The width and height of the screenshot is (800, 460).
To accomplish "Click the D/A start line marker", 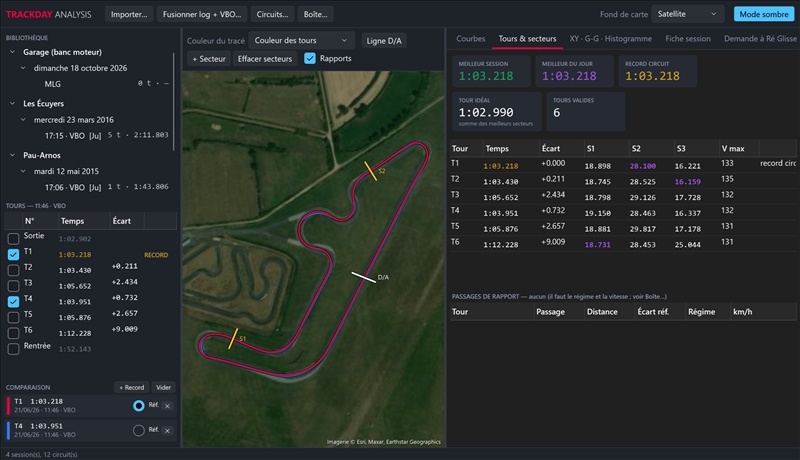I will pyautogui.click(x=364, y=277).
